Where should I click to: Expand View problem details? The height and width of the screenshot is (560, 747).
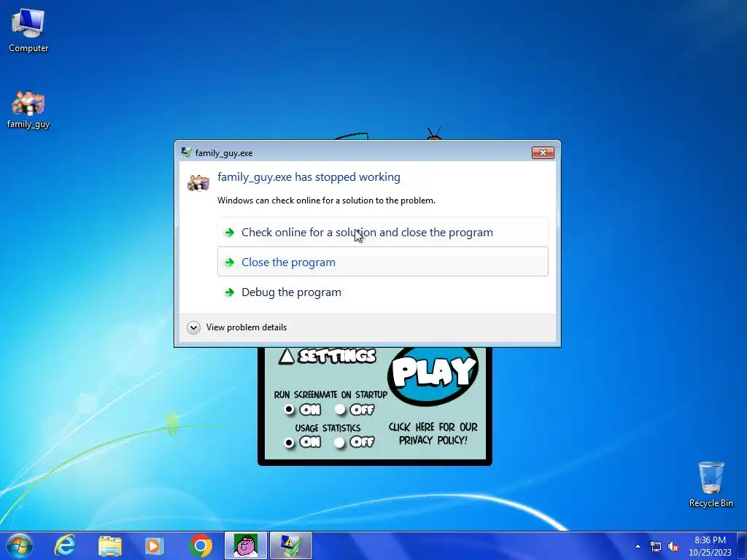click(x=237, y=327)
